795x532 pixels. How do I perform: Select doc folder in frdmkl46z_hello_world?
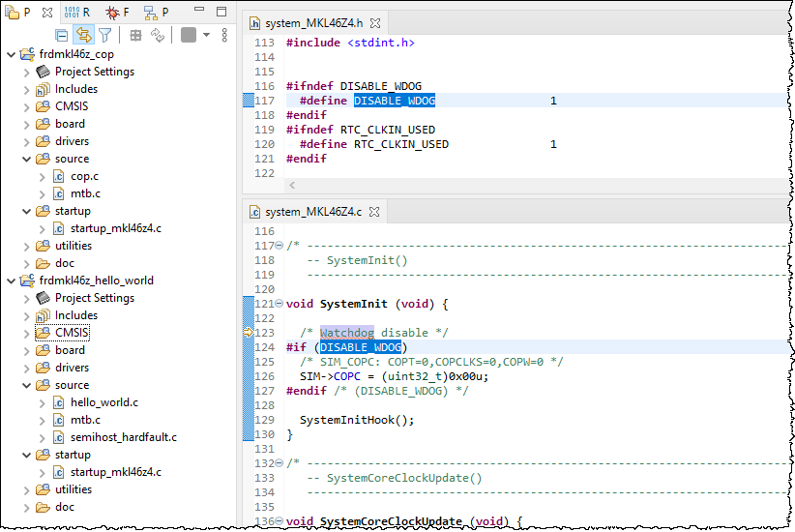(65, 507)
